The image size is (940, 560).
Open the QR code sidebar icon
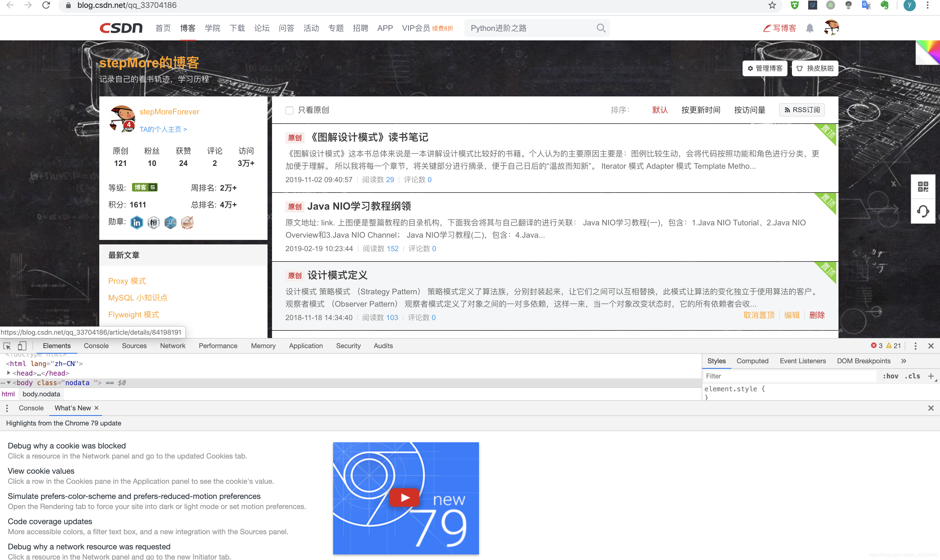[923, 186]
